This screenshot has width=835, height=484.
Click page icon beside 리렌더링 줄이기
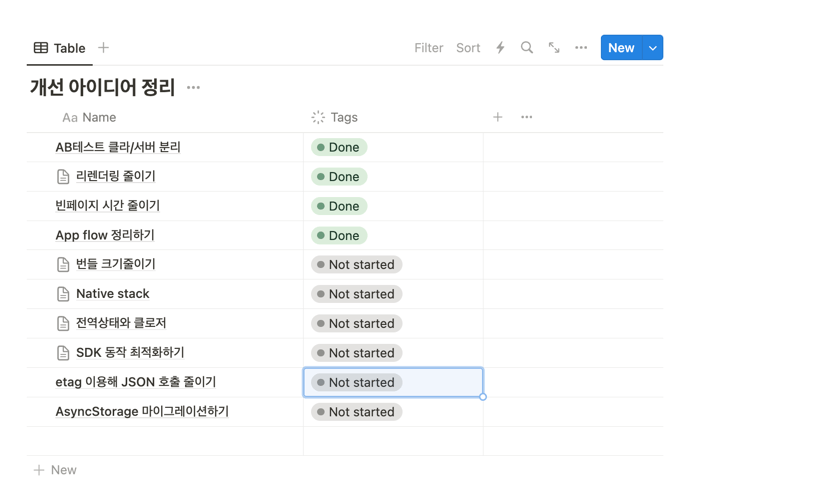coord(63,177)
